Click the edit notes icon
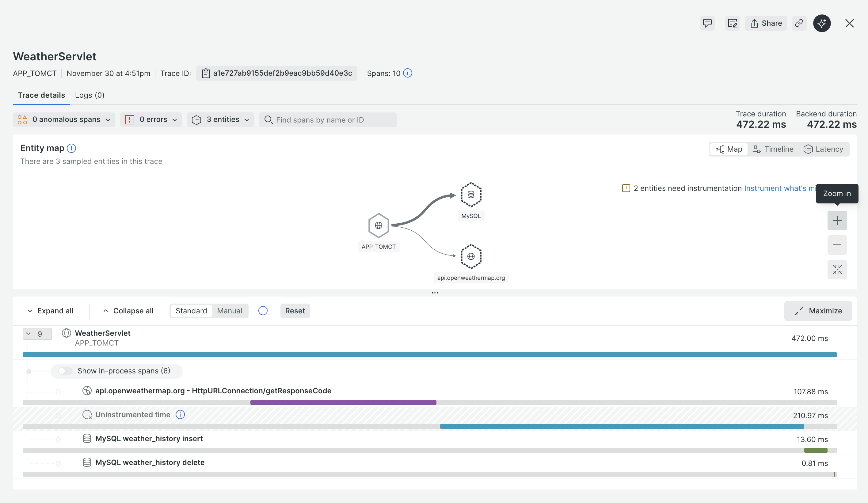The height and width of the screenshot is (503, 868). 732,23
